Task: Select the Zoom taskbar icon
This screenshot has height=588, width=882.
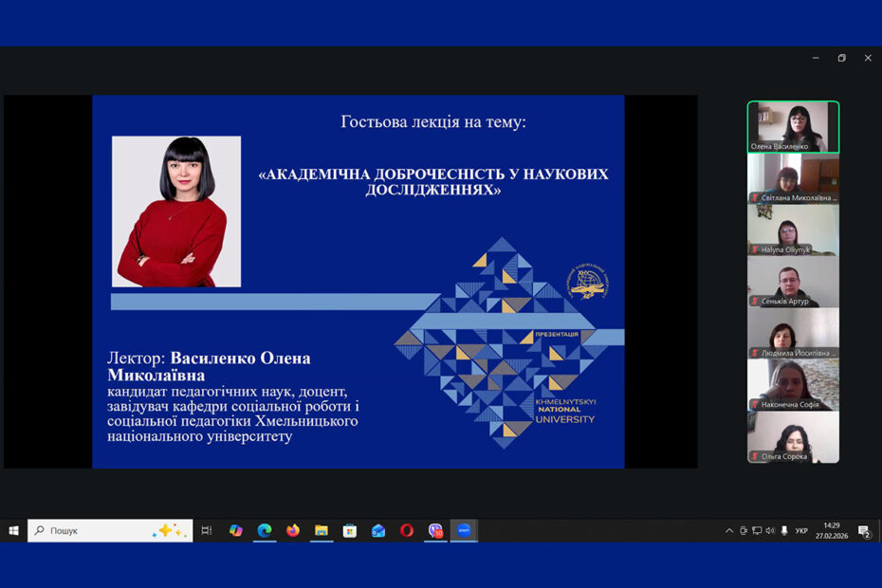Action: pyautogui.click(x=464, y=530)
